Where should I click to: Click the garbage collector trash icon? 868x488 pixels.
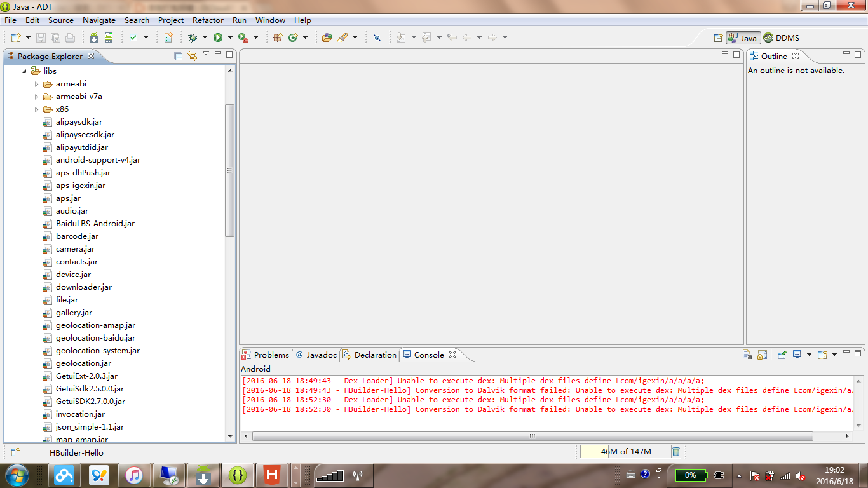point(676,452)
